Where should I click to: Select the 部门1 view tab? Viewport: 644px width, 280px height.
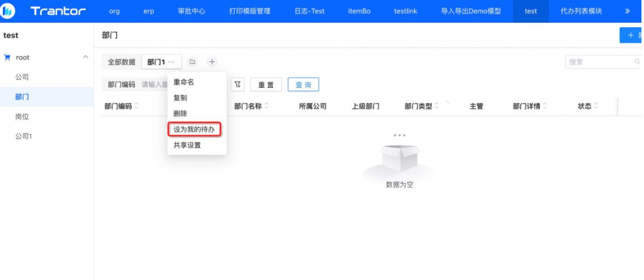[x=156, y=62]
